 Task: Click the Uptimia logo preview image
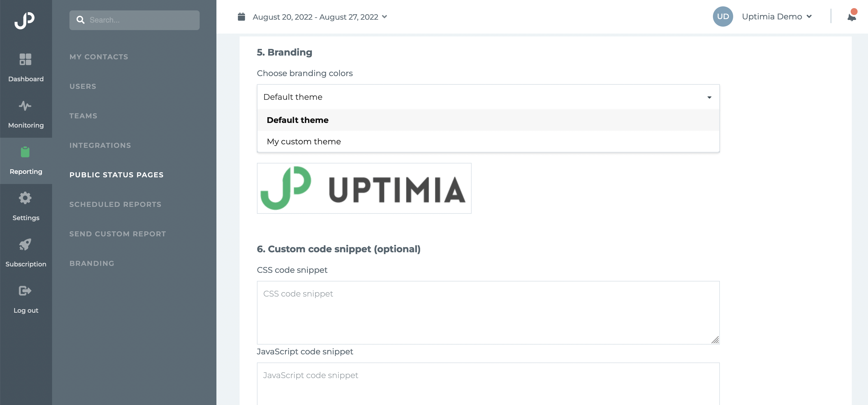point(364,188)
